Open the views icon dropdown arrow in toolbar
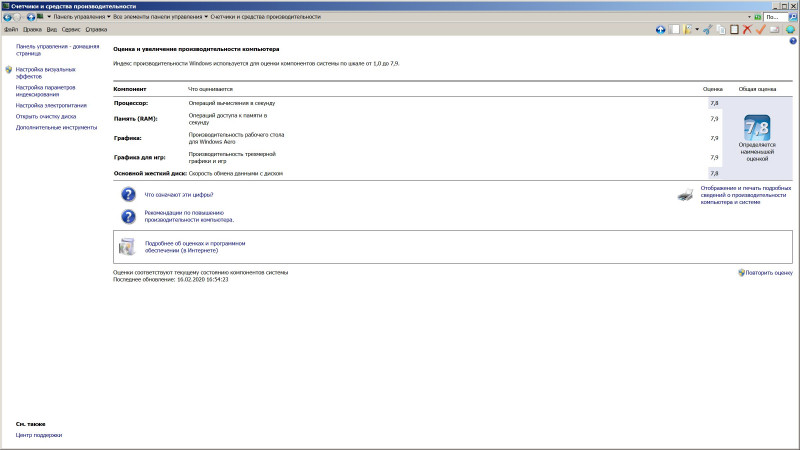This screenshot has width=800, height=450. pos(697,30)
